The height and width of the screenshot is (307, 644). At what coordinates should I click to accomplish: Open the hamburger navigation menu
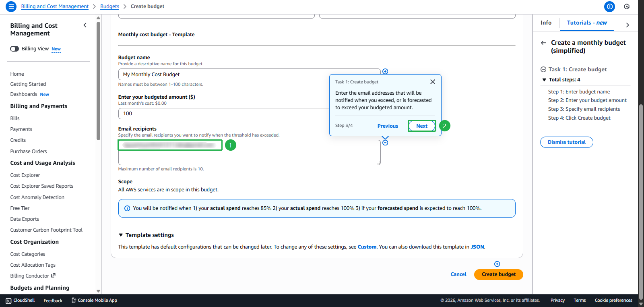click(11, 6)
